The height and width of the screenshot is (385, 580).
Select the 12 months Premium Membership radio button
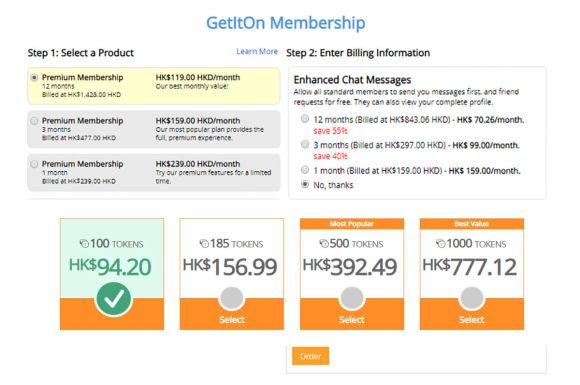(x=34, y=78)
